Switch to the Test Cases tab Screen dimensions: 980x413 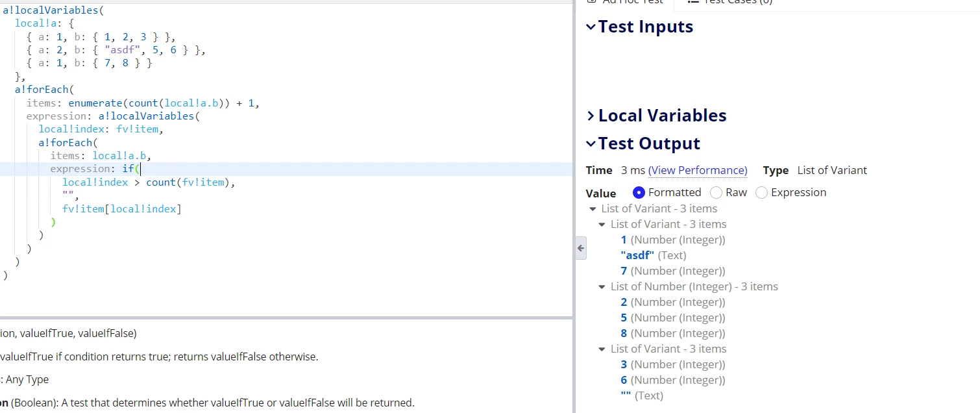coord(730,2)
